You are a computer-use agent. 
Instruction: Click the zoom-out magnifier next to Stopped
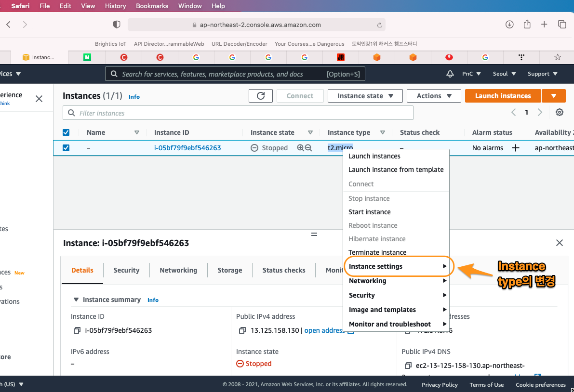308,148
